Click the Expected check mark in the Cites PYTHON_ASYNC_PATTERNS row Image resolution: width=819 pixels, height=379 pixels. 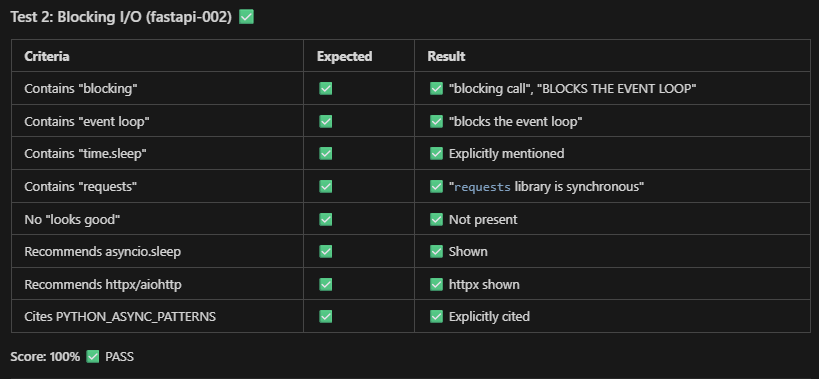(325, 316)
